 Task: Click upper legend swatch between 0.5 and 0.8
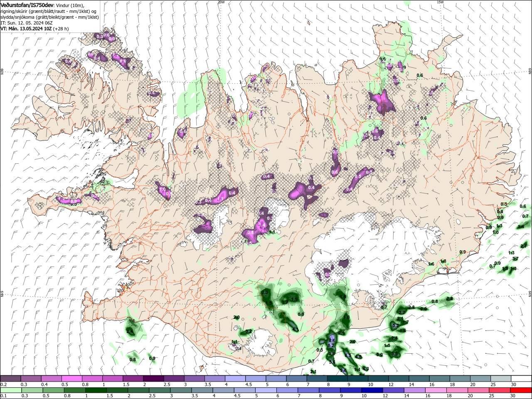point(71,379)
